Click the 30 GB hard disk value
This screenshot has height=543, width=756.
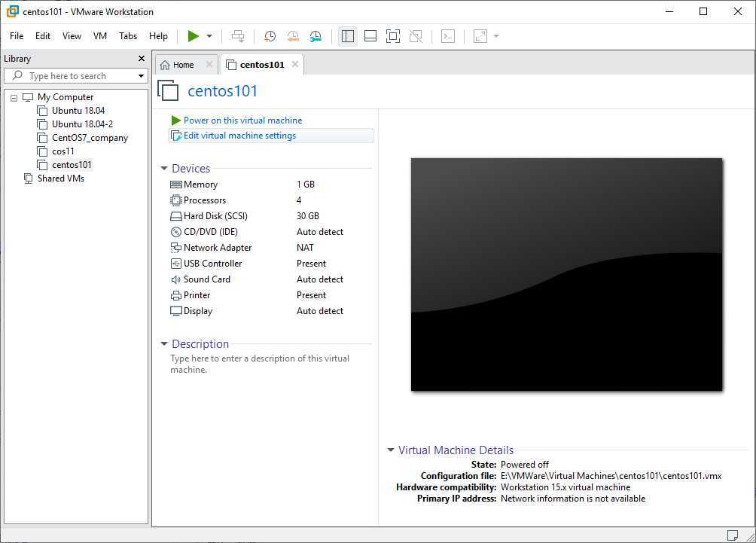coord(308,216)
